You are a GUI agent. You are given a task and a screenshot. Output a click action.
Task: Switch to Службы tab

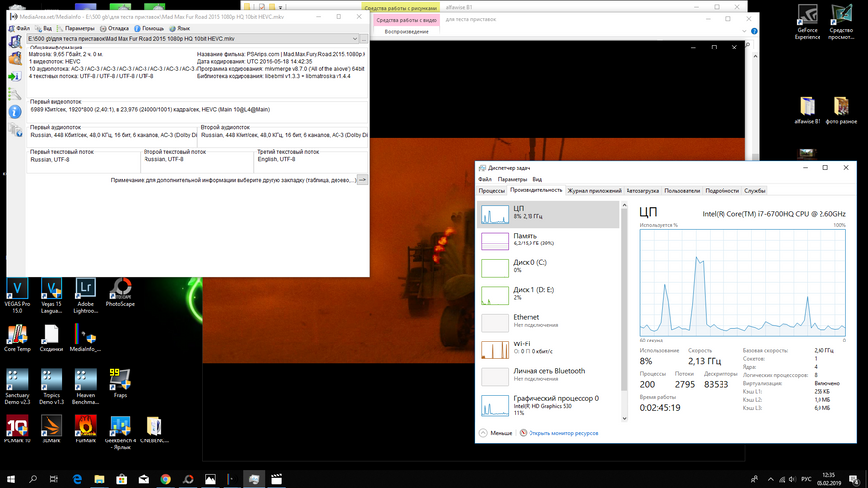(754, 190)
